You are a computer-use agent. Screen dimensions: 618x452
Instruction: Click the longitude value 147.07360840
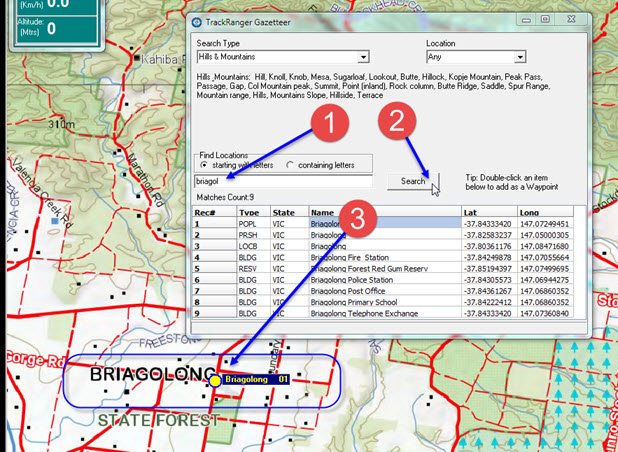(544, 313)
